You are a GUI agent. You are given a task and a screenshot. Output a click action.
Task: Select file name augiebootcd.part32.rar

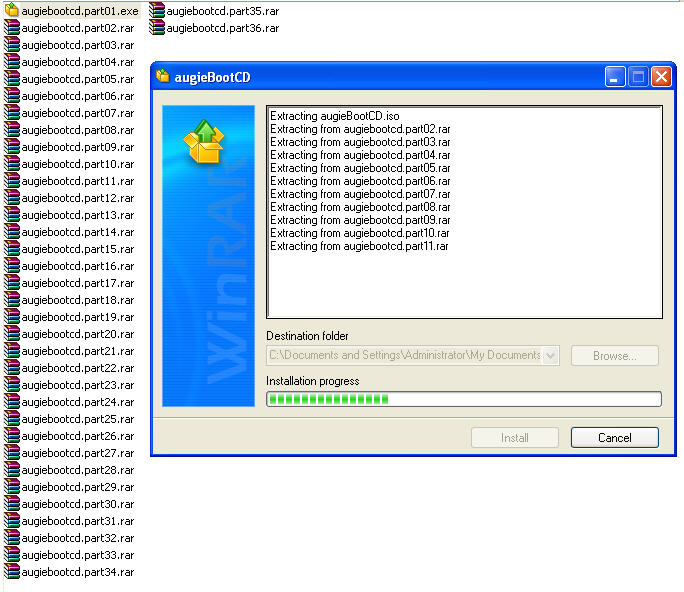pyautogui.click(x=78, y=538)
